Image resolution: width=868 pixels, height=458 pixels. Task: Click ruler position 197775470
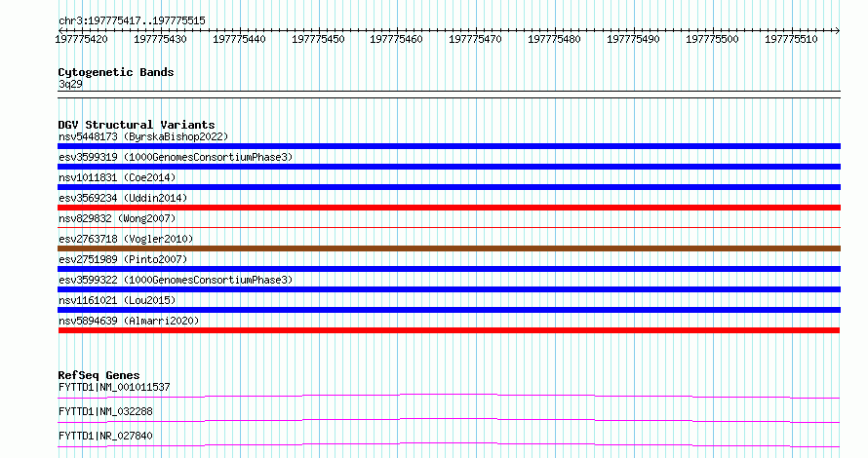click(x=476, y=39)
